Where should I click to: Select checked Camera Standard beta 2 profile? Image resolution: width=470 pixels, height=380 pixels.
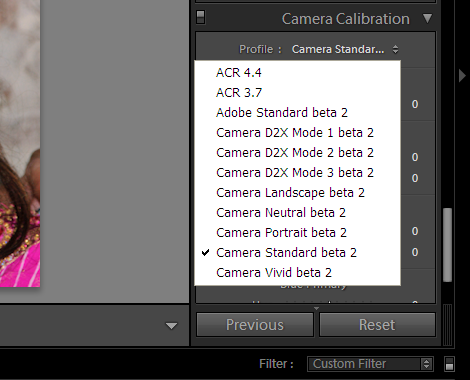pyautogui.click(x=297, y=253)
